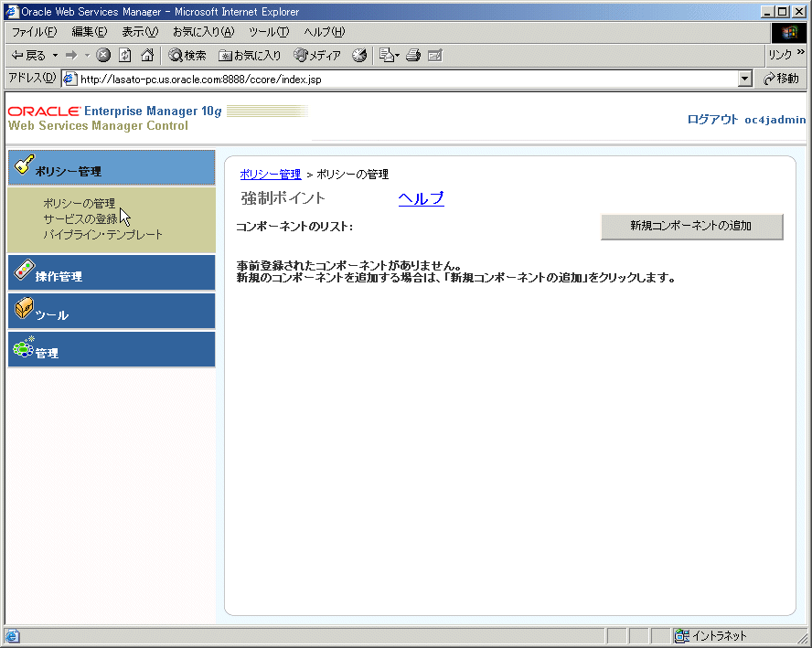Click the Edit page toolbar icon
This screenshot has height=648, width=812.
[435, 55]
